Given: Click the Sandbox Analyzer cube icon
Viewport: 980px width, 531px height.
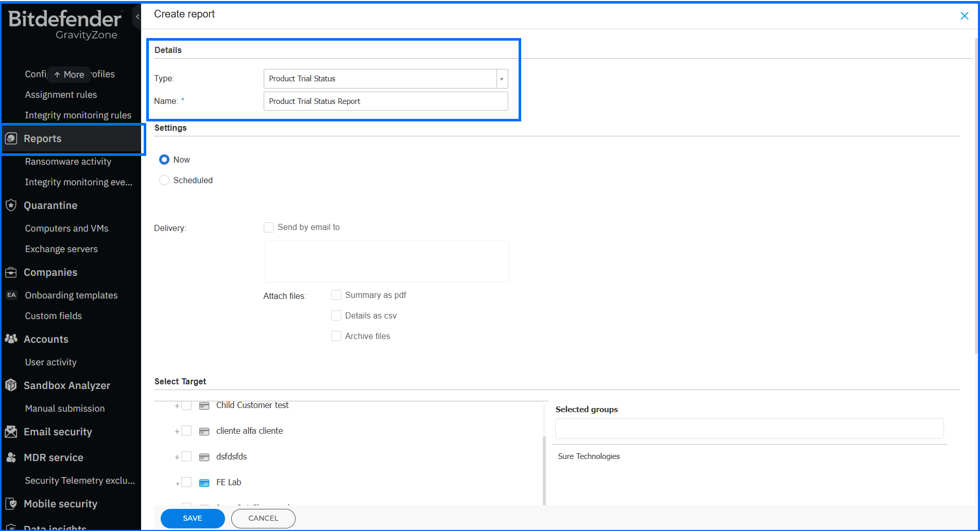Looking at the screenshot, I should 11,385.
